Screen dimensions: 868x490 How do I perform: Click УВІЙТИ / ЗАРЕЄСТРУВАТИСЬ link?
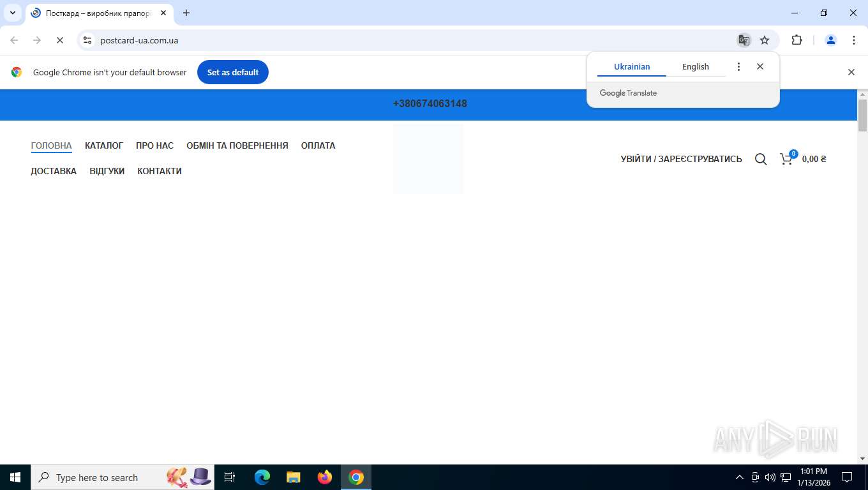[681, 159]
